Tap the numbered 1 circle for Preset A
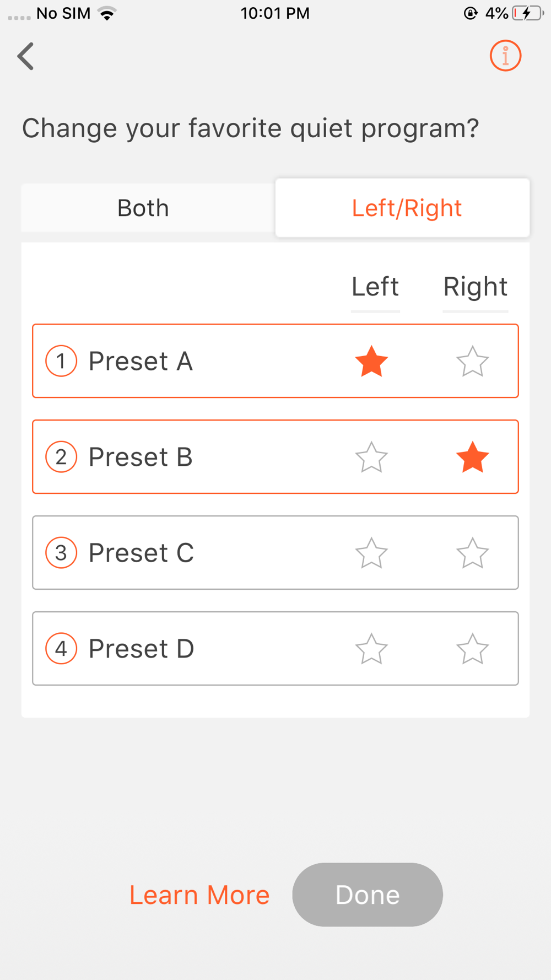Viewport: 551px width, 980px height. pos(61,361)
